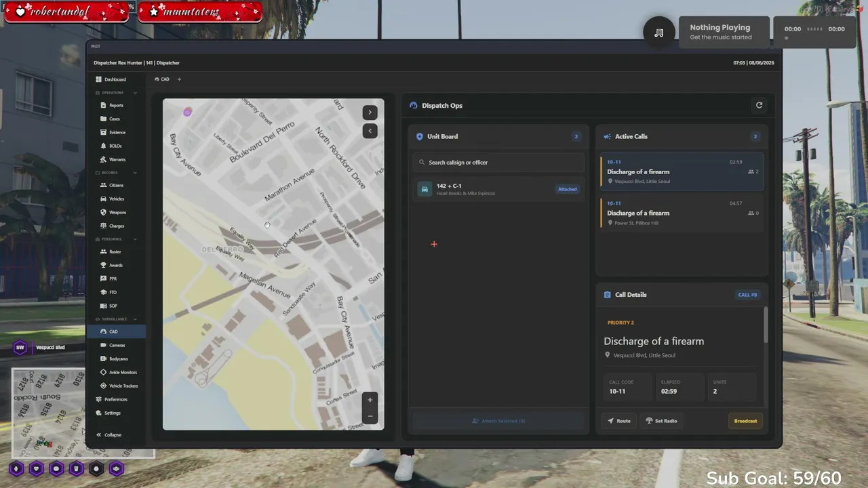Collapse the Records section
Screen dimensions: 868x488
[135, 173]
